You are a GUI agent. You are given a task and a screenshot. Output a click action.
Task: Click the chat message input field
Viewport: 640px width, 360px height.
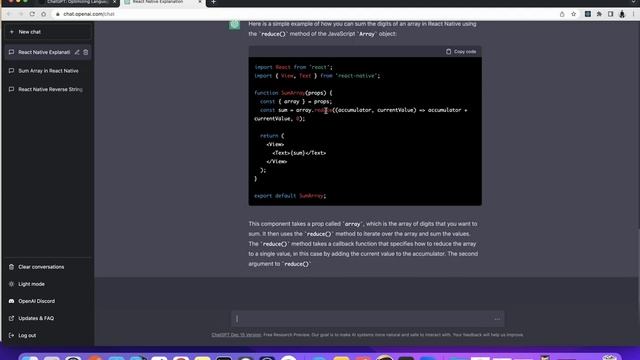pos(367,319)
